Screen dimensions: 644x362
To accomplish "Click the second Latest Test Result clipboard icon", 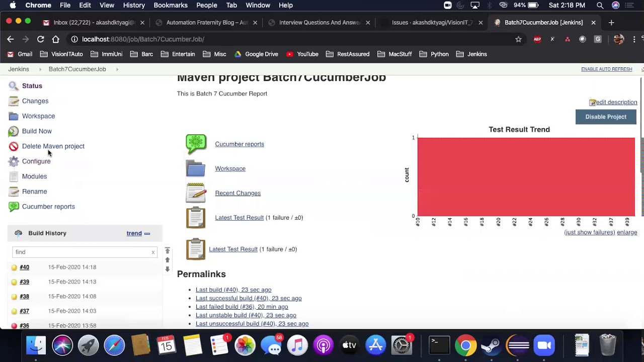I will coord(196,249).
